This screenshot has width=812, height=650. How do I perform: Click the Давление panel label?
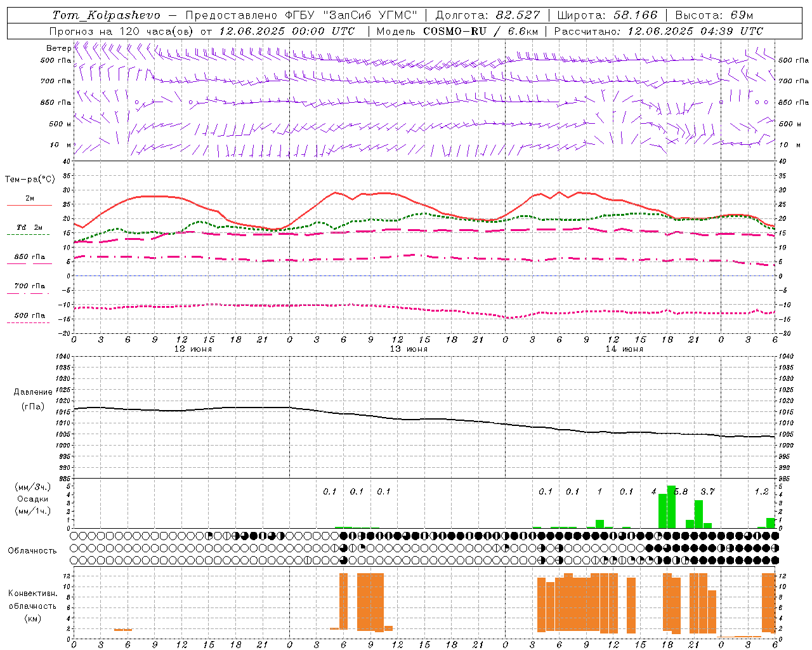(x=32, y=392)
